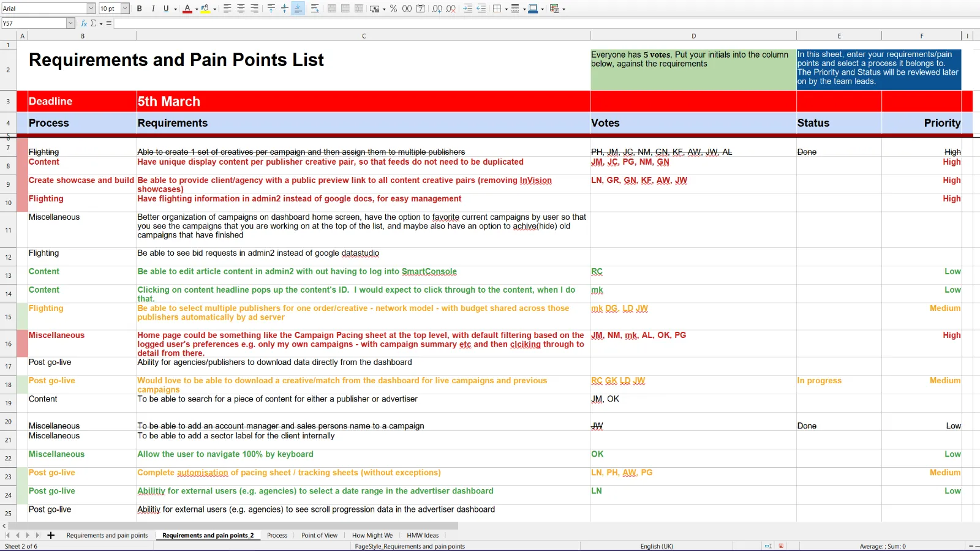The height and width of the screenshot is (551, 980).
Task: Click the Sum sigma icon
Action: 94,23
